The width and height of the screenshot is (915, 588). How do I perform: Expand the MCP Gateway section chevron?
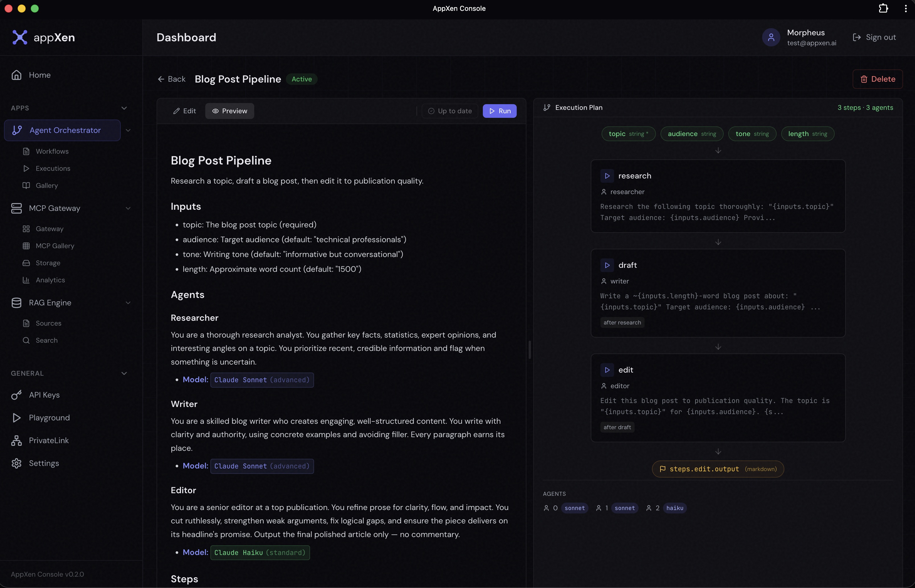point(129,208)
